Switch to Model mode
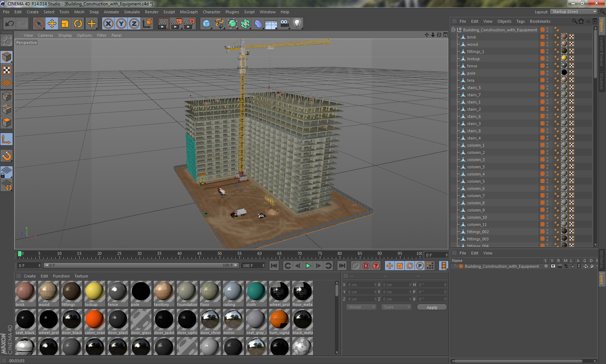The image size is (606, 364). pyautogui.click(x=7, y=57)
